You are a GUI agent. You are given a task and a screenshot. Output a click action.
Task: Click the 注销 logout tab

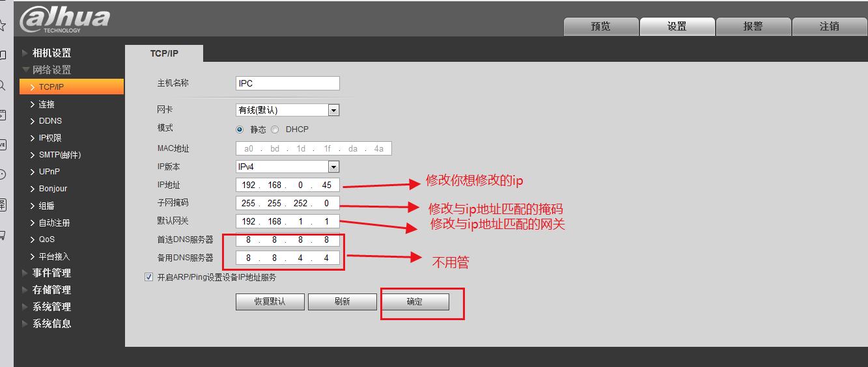coord(829,27)
